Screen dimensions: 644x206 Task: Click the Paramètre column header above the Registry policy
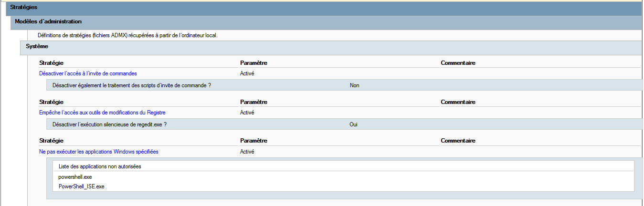pos(253,102)
